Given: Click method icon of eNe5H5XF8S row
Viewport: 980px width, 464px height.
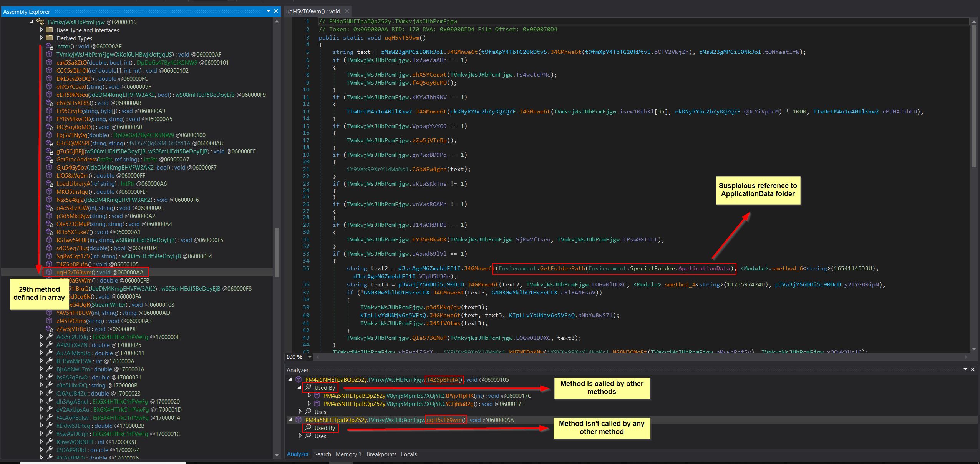Looking at the screenshot, I should click(49, 103).
